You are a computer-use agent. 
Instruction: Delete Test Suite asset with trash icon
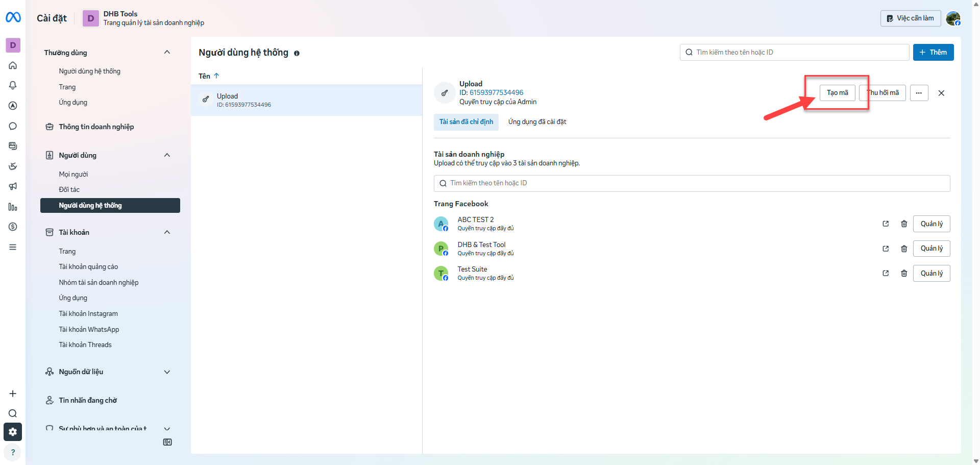tap(904, 273)
